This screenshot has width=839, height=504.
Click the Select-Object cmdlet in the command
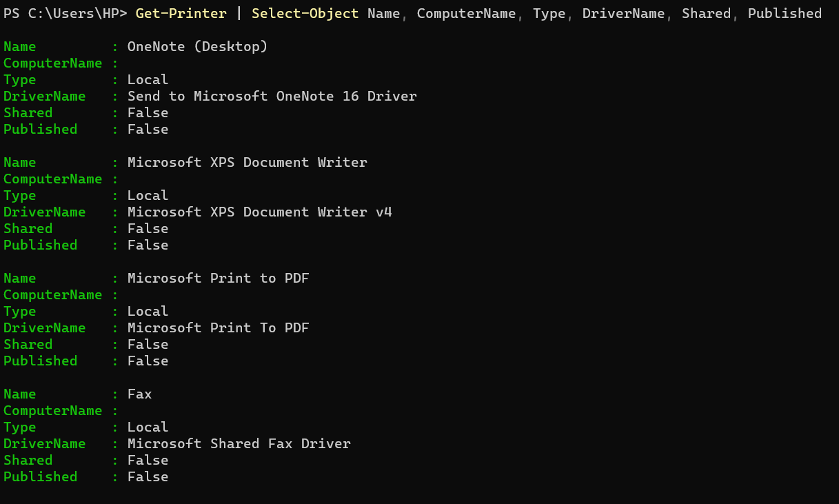pos(305,13)
